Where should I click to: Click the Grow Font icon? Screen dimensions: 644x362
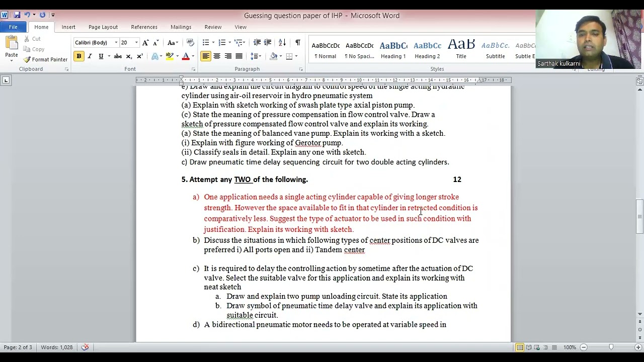click(145, 43)
